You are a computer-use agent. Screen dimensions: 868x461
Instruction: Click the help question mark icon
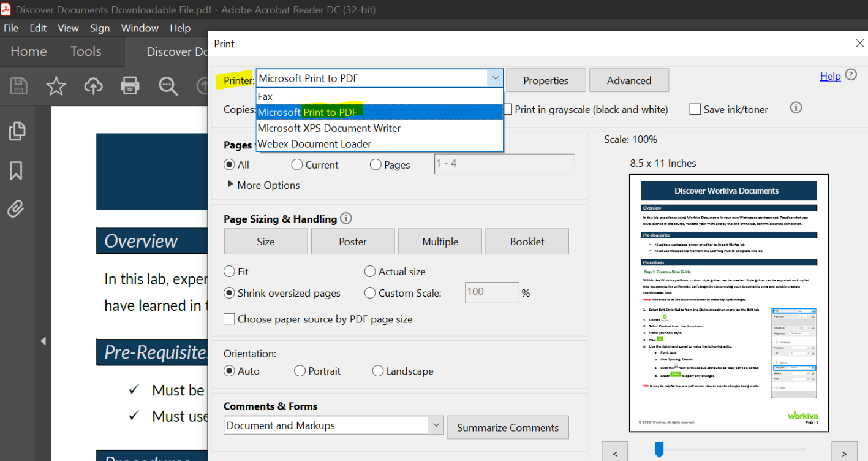point(851,75)
